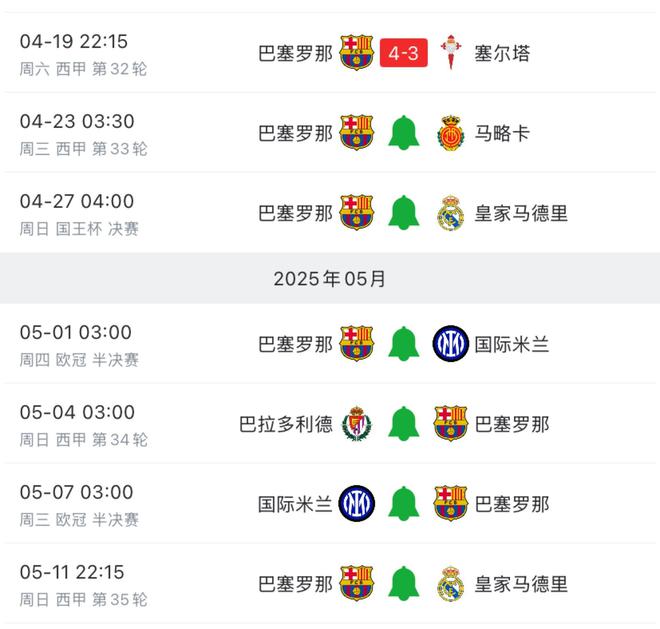This screenshot has width=660, height=629.
Task: Click the Real Valladolid crest beside 巴拉多利德
Action: pos(357,424)
